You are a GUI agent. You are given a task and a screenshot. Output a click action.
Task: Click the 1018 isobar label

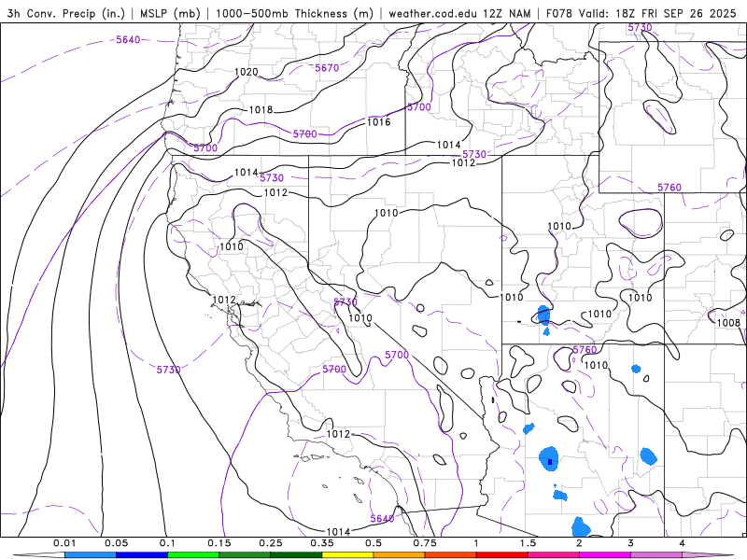(x=261, y=110)
